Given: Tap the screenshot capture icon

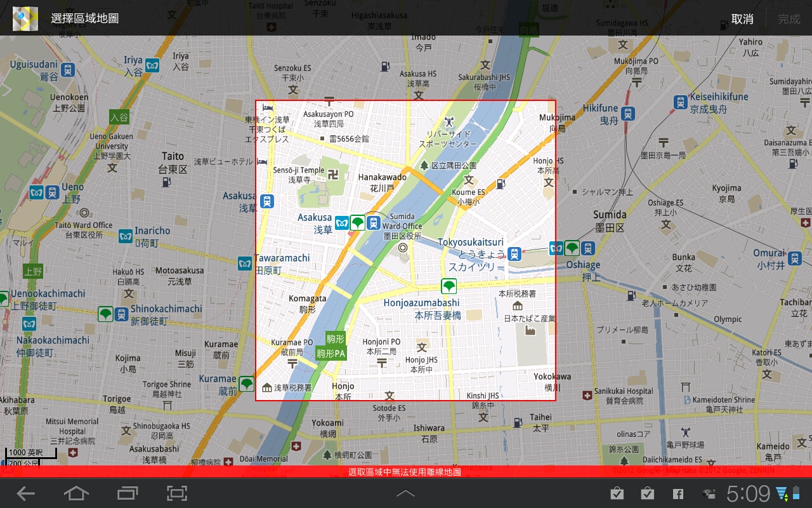Looking at the screenshot, I should tap(176, 493).
